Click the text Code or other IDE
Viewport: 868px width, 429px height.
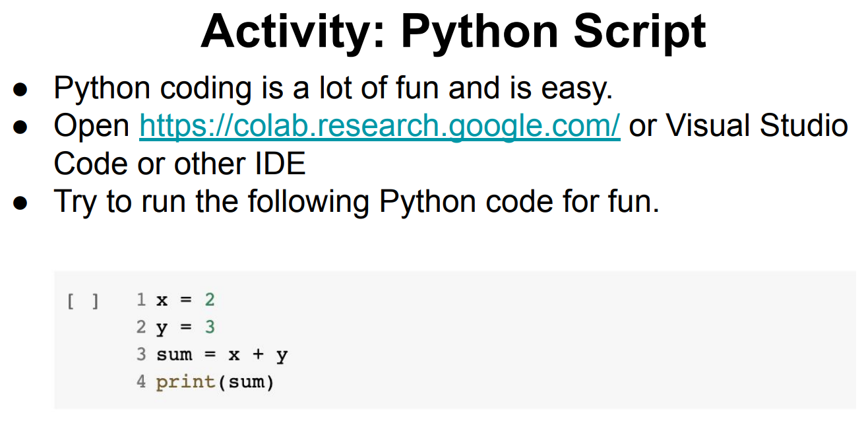click(x=179, y=164)
